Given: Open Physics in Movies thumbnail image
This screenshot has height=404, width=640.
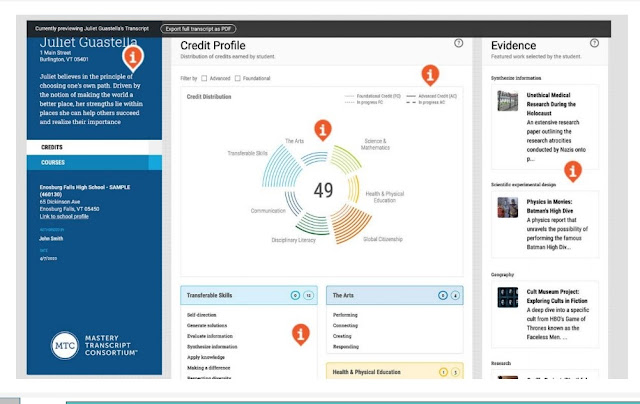Looking at the screenshot, I should pyautogui.click(x=508, y=207).
